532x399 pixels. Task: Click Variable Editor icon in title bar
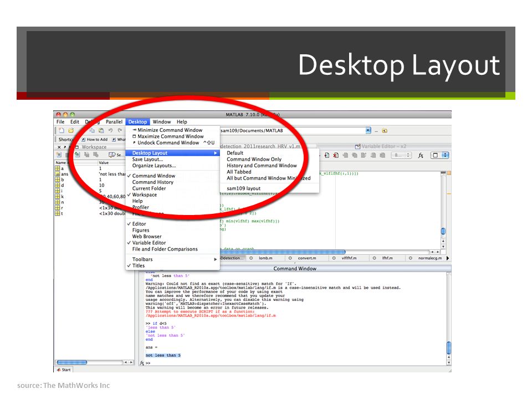pyautogui.click(x=357, y=146)
